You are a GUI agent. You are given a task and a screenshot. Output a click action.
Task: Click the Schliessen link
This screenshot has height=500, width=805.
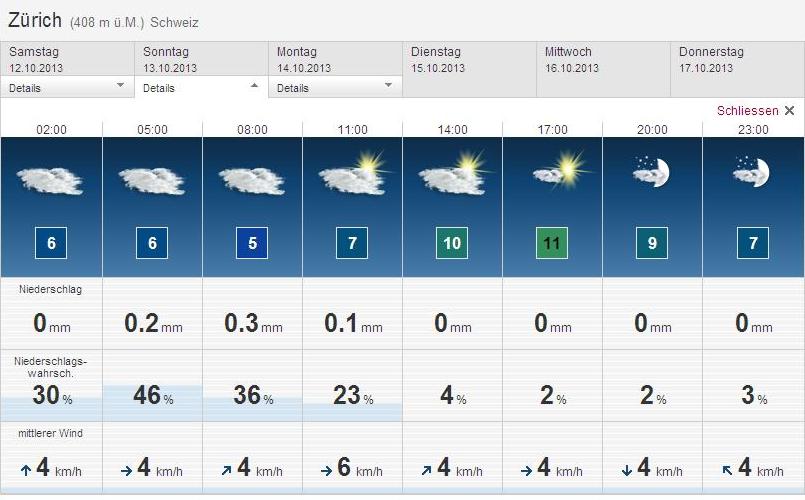tap(747, 111)
